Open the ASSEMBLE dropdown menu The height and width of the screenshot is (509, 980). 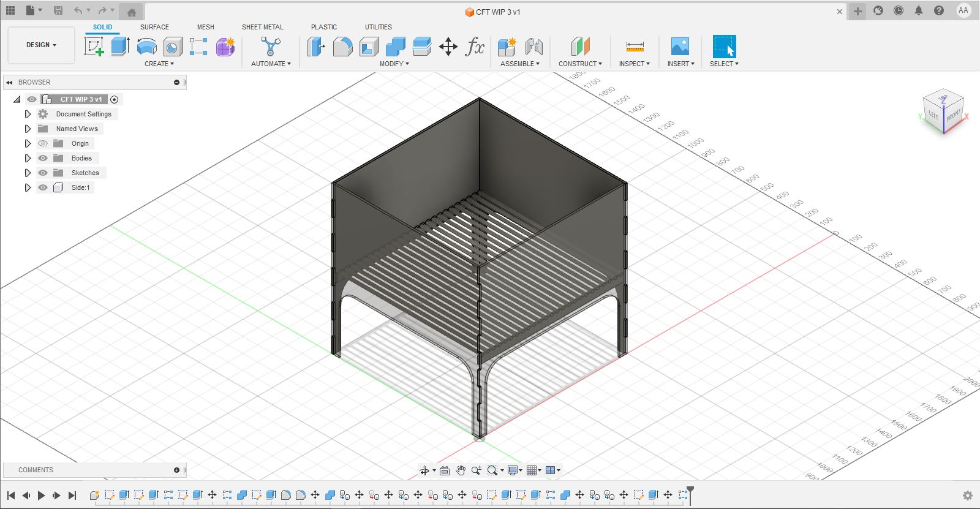click(520, 64)
